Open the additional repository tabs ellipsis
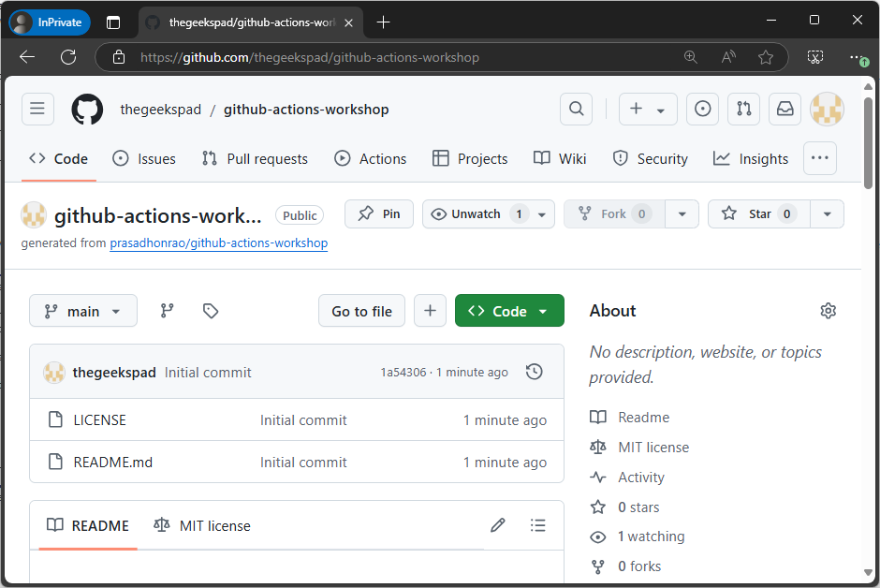 [820, 158]
